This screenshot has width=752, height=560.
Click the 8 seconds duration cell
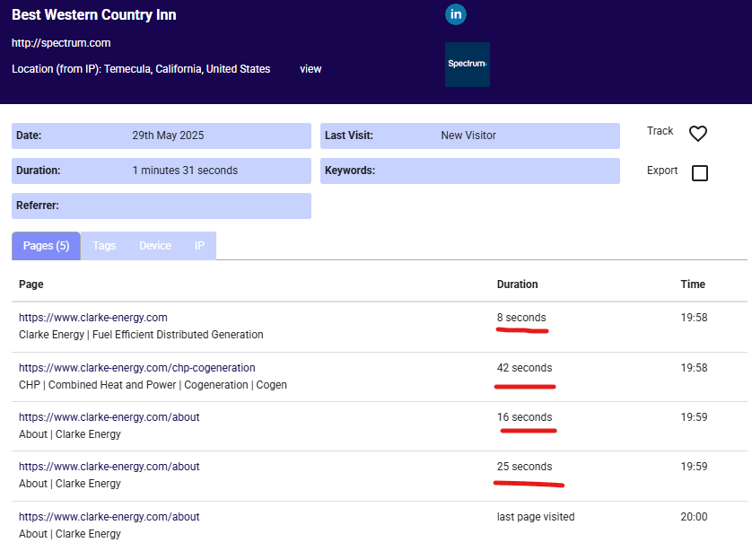(x=521, y=318)
